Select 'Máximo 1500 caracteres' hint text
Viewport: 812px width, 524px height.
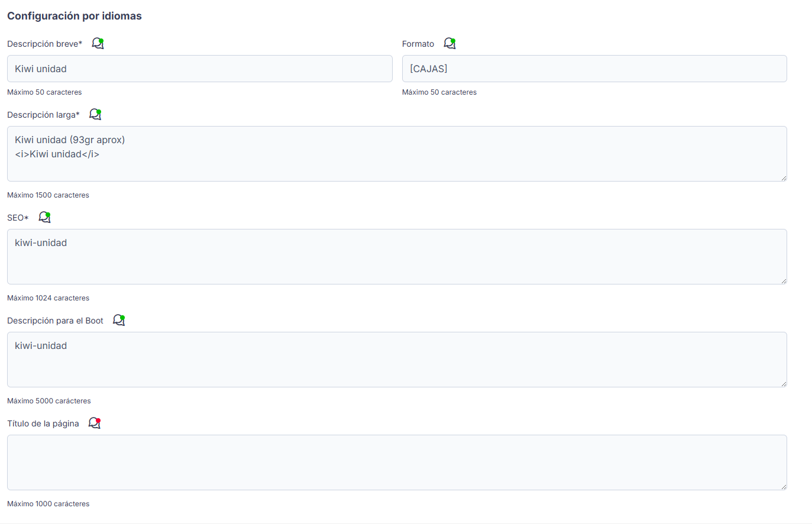pos(48,195)
